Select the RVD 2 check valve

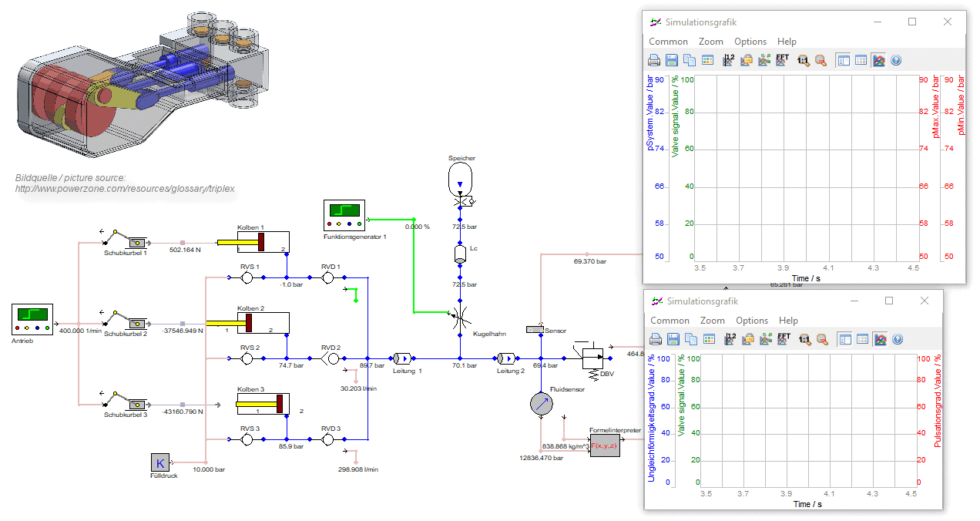click(329, 358)
